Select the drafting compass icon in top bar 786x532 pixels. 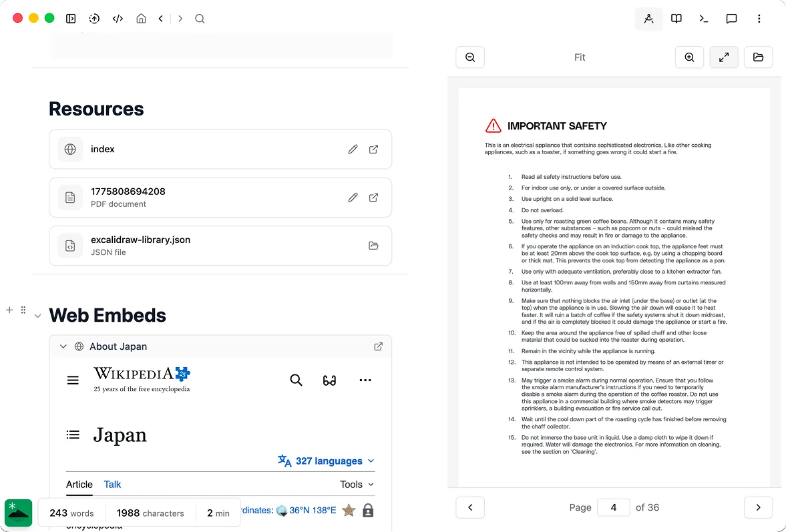pos(648,19)
